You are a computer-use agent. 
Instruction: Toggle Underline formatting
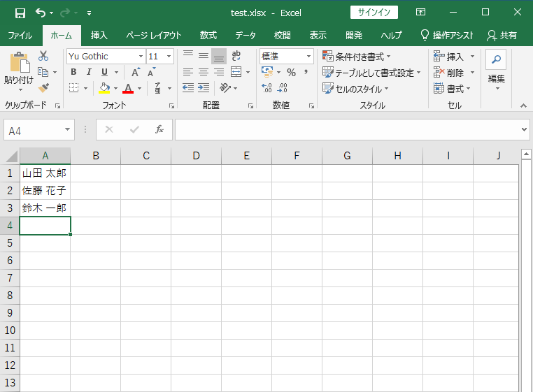pyautogui.click(x=104, y=72)
